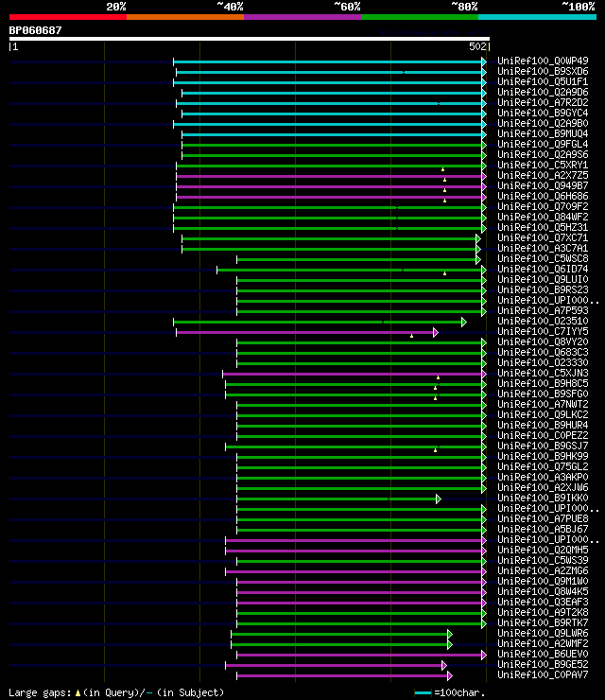Click the UniRef100_Q2A9B0 label
605x700 pixels.
[x=543, y=123]
